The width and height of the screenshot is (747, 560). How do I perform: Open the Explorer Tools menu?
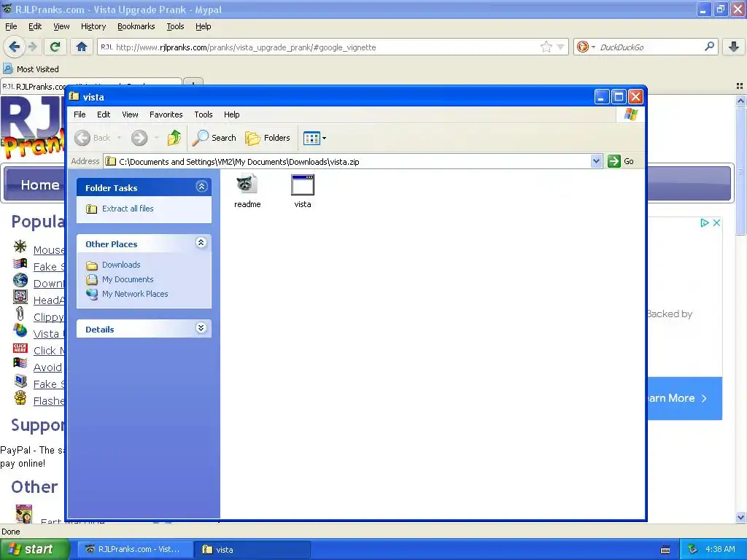pyautogui.click(x=204, y=114)
